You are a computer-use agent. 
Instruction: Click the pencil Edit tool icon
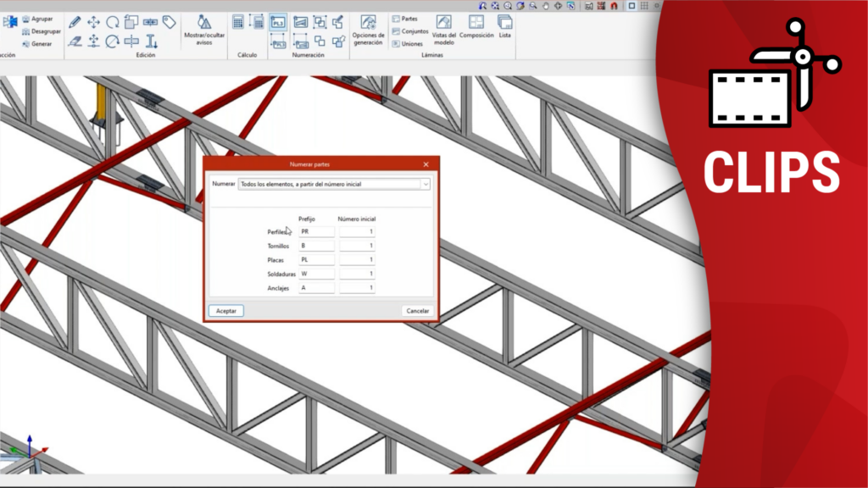(x=75, y=22)
